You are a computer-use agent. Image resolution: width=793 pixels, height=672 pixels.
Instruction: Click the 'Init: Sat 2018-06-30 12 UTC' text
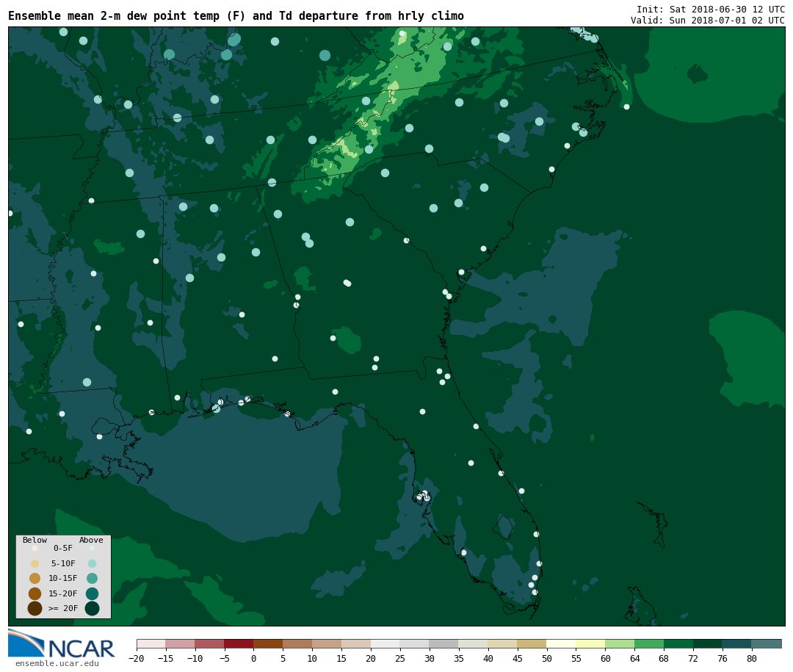pos(711,9)
